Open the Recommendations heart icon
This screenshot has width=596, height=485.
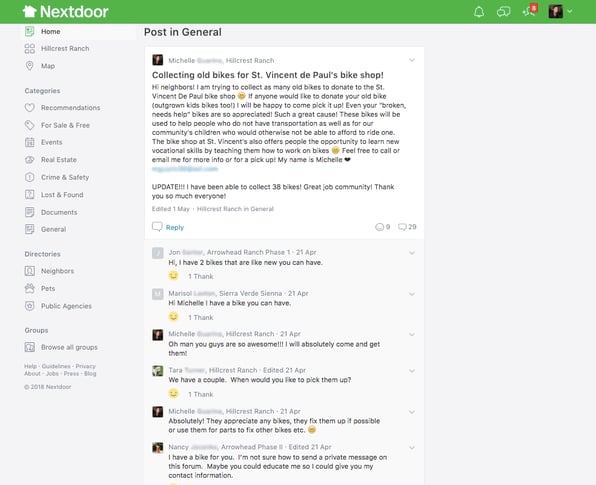[x=30, y=108]
